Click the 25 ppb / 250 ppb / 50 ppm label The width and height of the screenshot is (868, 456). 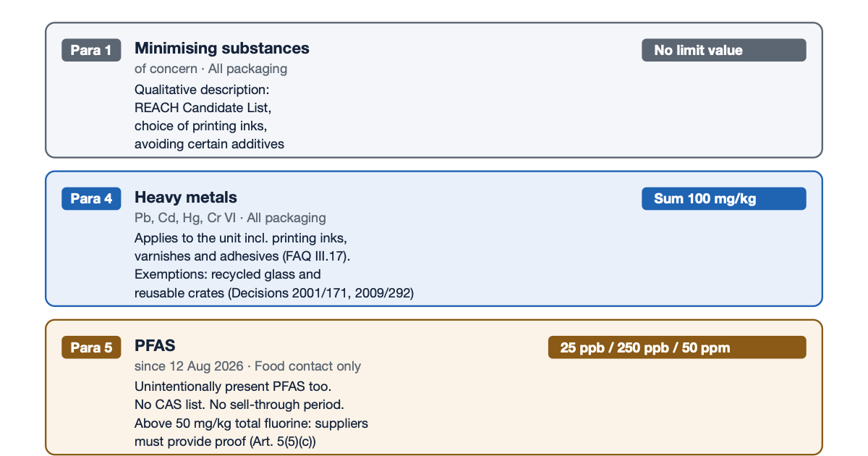coord(677,347)
